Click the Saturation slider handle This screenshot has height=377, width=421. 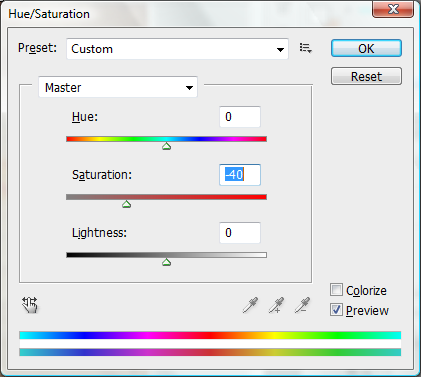(x=126, y=204)
